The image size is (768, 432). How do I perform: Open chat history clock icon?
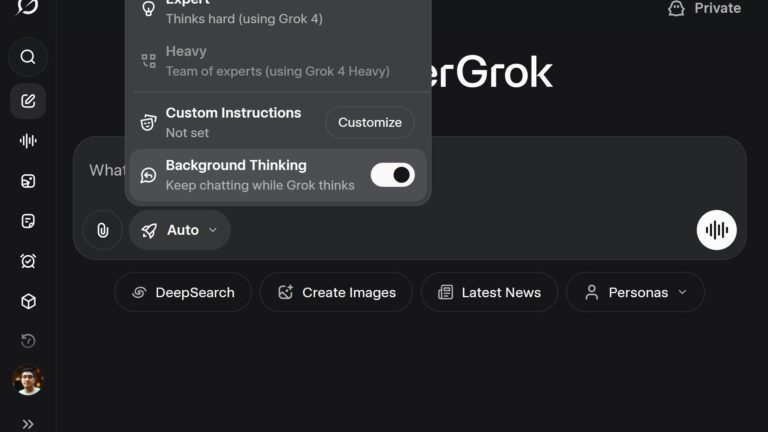click(28, 341)
